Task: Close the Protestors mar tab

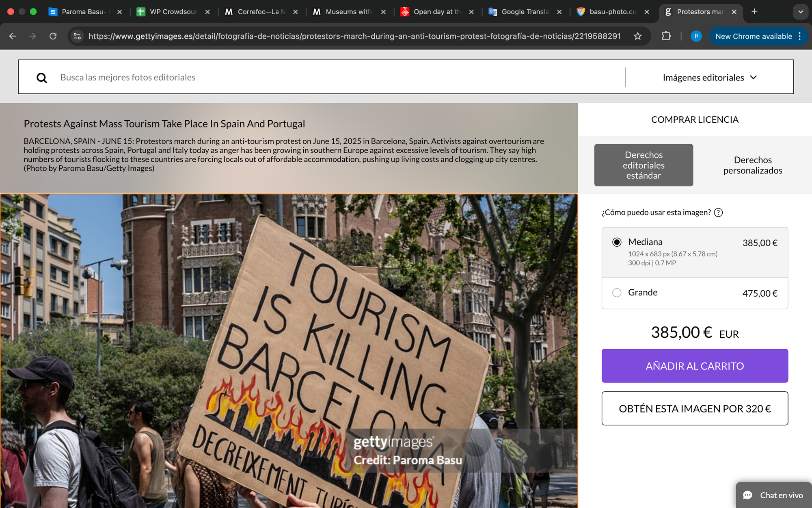Action: pos(734,12)
